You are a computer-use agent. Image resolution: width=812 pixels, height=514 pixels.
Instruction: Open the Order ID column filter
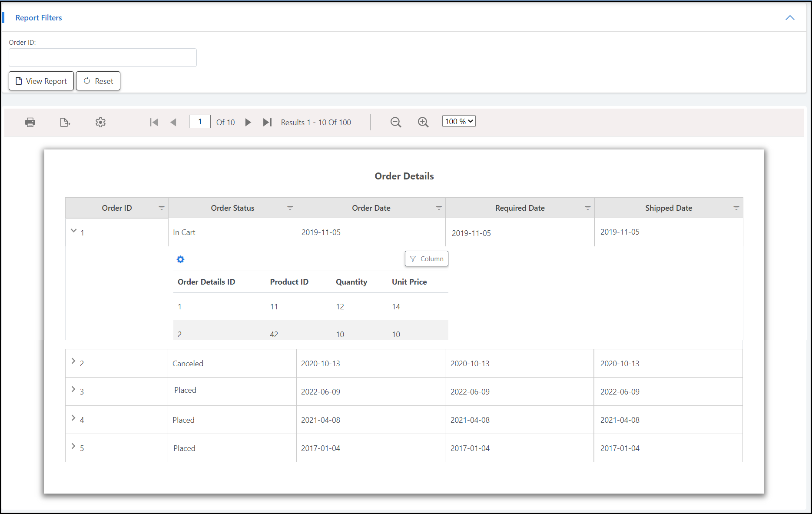161,208
